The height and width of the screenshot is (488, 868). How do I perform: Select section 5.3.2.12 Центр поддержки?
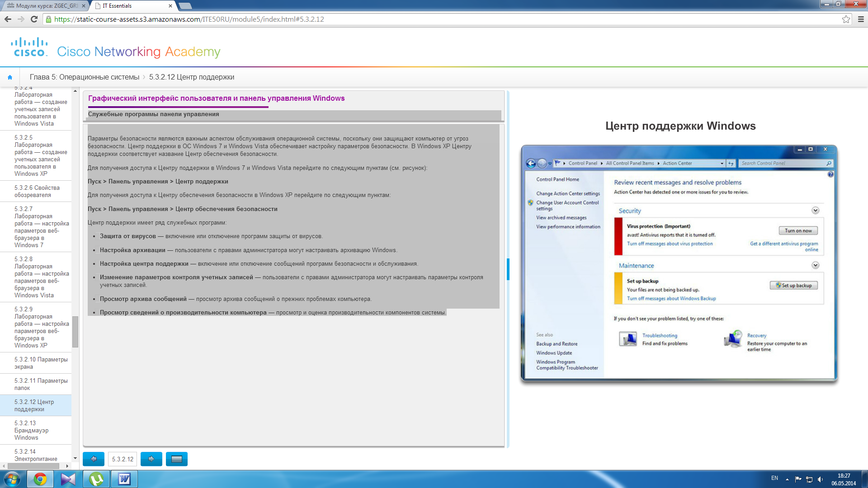tap(36, 405)
